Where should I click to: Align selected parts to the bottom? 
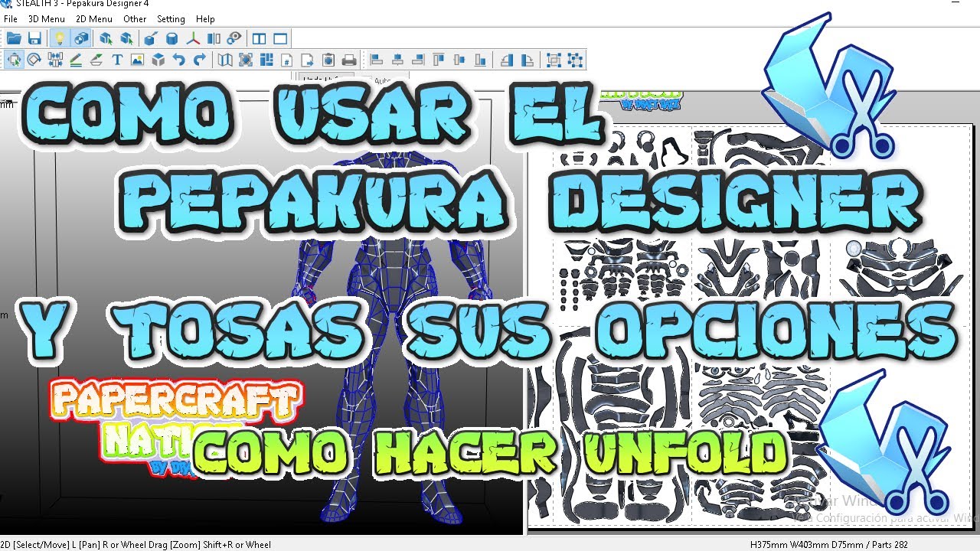coord(480,60)
